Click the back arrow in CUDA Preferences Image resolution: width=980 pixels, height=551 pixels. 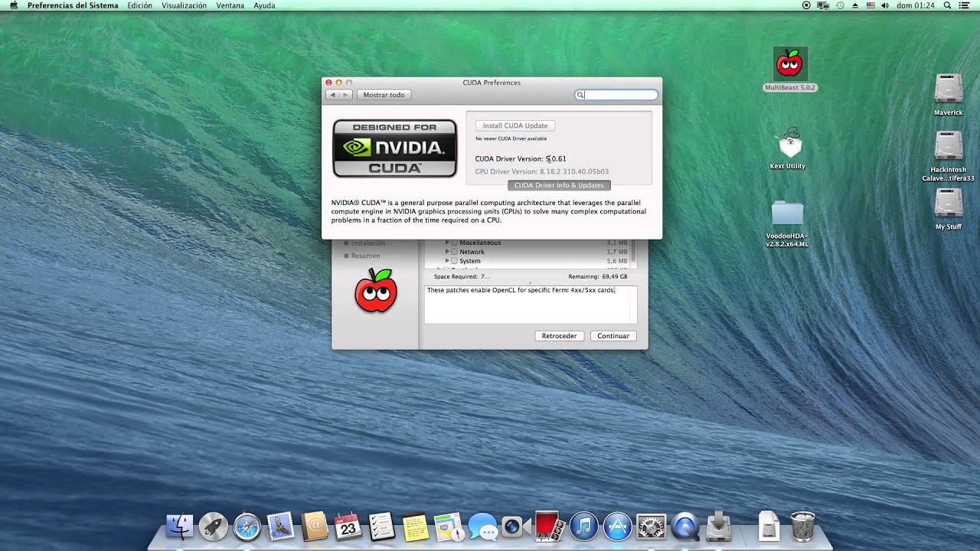332,95
